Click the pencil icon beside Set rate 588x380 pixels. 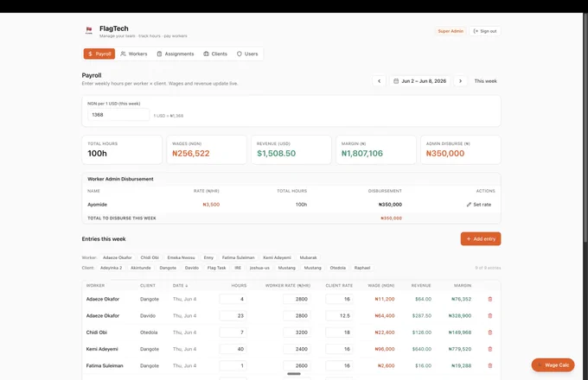(x=469, y=205)
